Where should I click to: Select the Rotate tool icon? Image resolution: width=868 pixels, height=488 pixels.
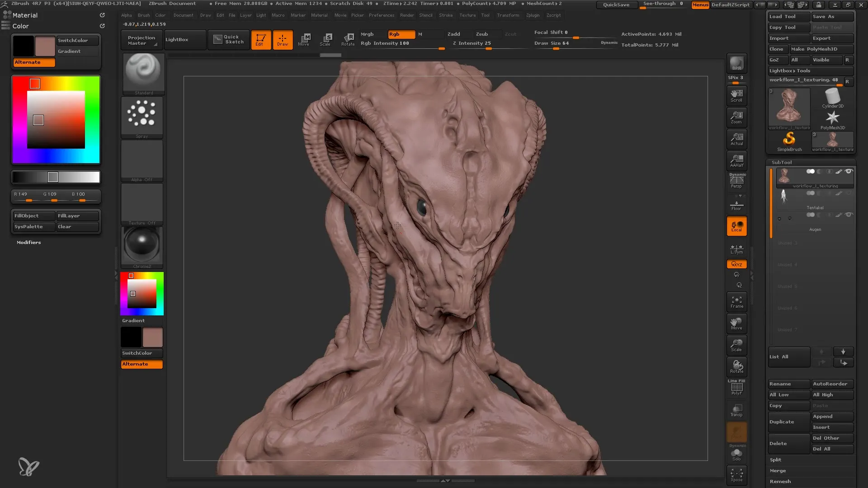click(348, 38)
